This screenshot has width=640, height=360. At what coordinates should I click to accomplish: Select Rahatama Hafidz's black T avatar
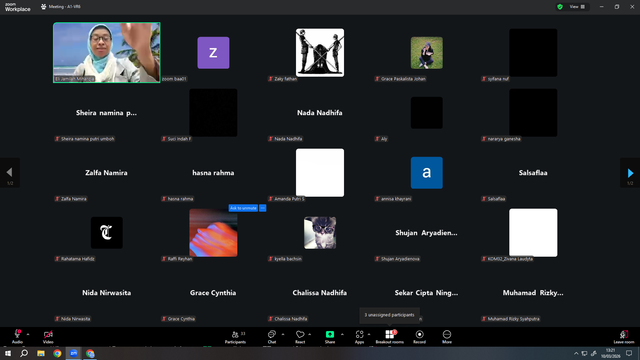[107, 233]
